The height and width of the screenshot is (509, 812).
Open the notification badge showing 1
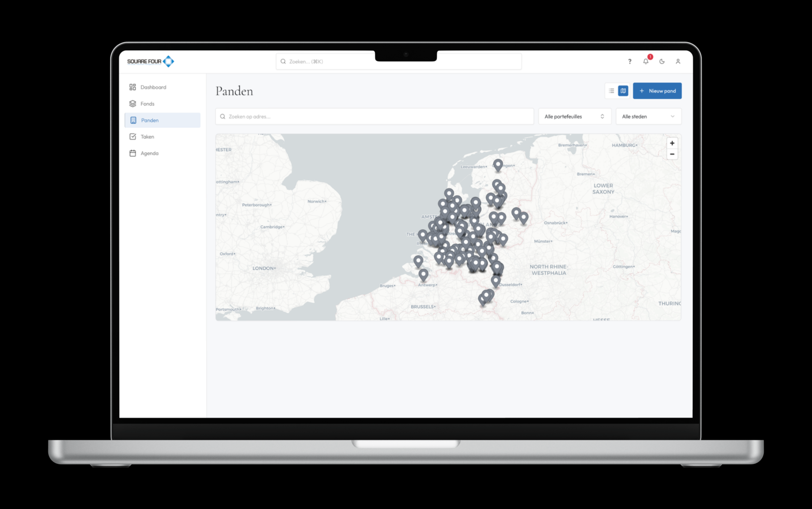point(650,57)
